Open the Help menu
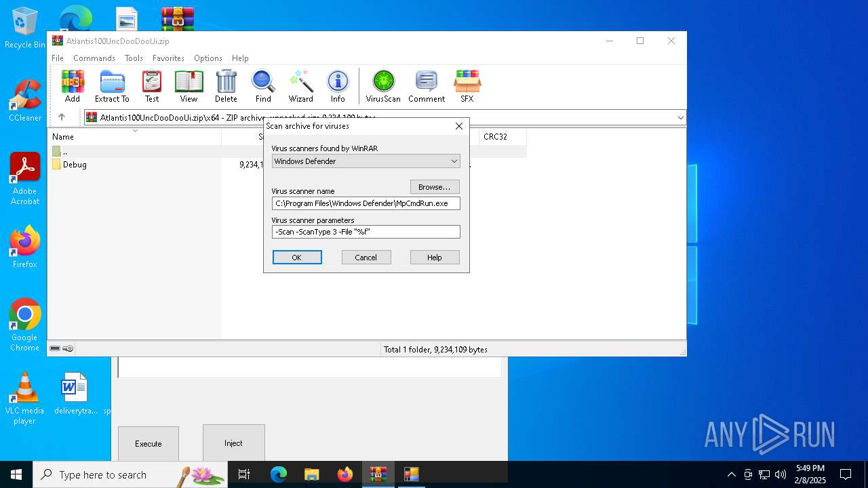Image resolution: width=868 pixels, height=488 pixels. coord(240,58)
